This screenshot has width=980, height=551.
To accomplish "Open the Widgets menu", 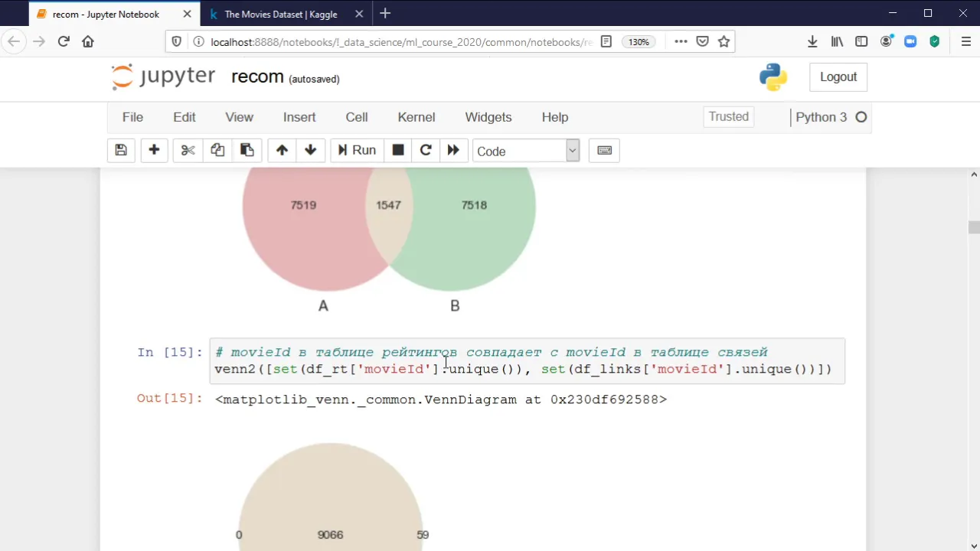I will (488, 117).
